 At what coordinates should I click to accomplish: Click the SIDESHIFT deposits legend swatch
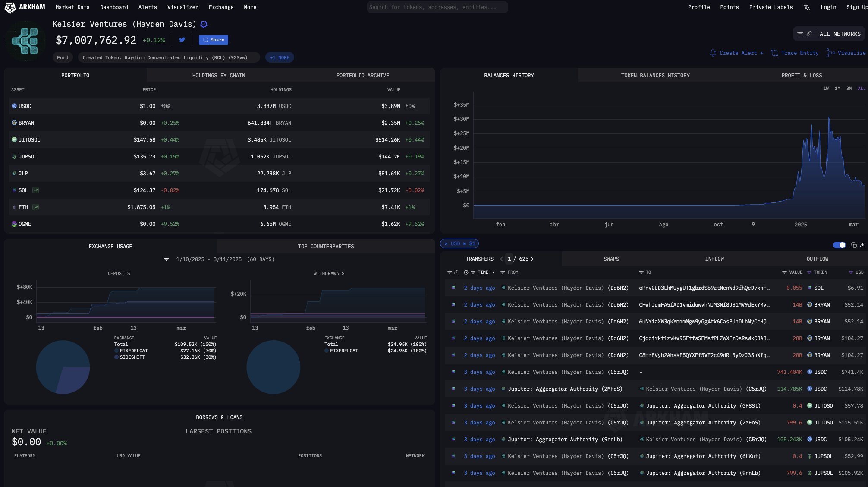tap(116, 357)
